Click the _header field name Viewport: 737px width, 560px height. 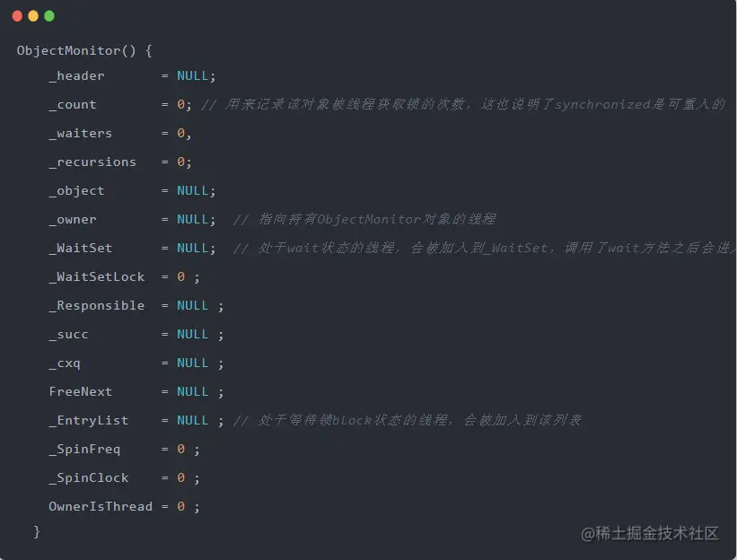pos(76,76)
